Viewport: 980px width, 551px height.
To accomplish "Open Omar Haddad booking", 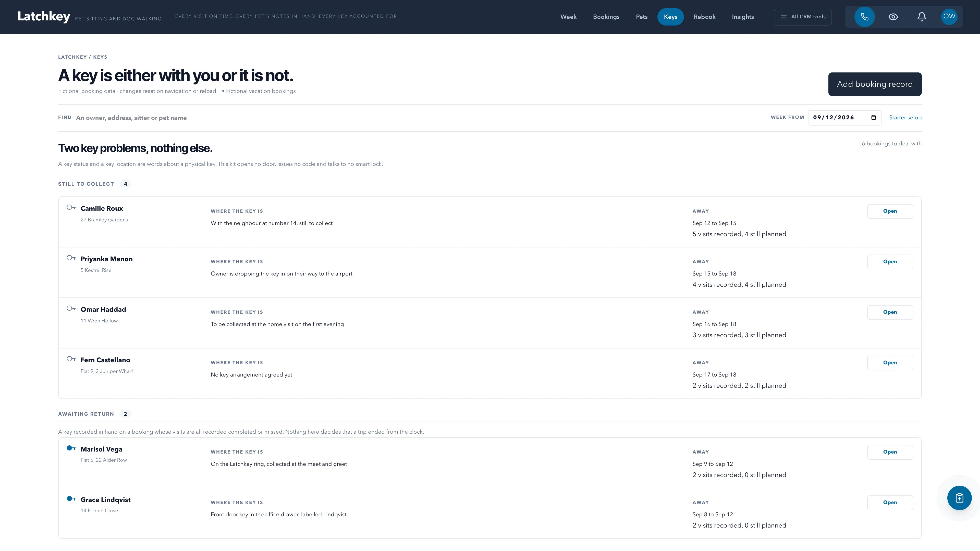I will click(890, 312).
